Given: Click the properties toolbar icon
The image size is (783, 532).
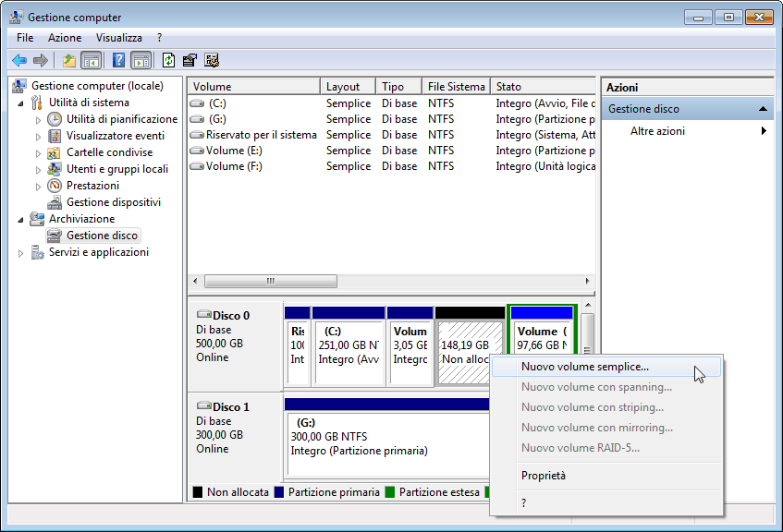Looking at the screenshot, I should [190, 61].
